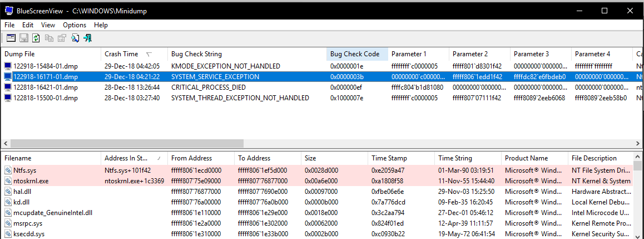The height and width of the screenshot is (239, 644).
Task: Click the ksecdd.sys file icon
Action: coord(8,234)
